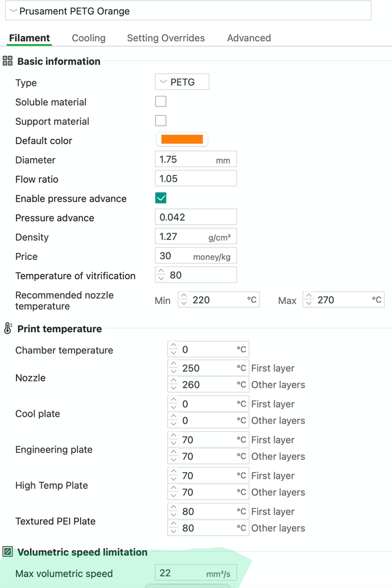
Task: Open the orange Default color swatch
Action: [182, 139]
